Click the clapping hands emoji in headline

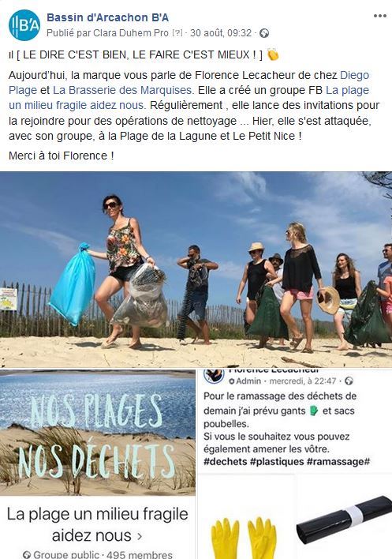coord(273,54)
